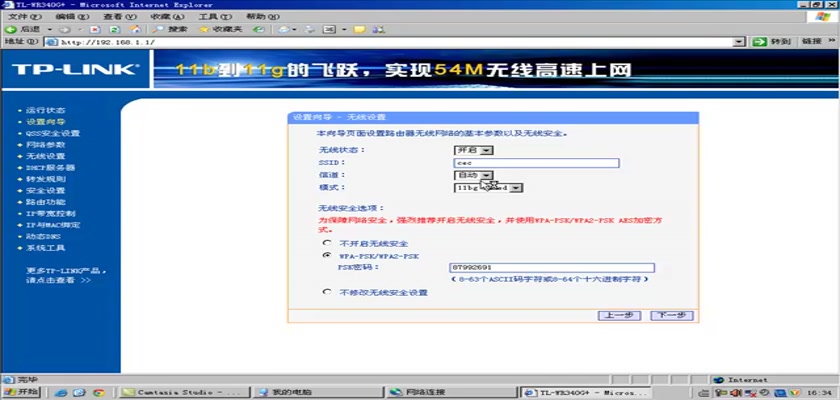
Task: Click the 链接 links toolbar label
Action: tap(812, 42)
